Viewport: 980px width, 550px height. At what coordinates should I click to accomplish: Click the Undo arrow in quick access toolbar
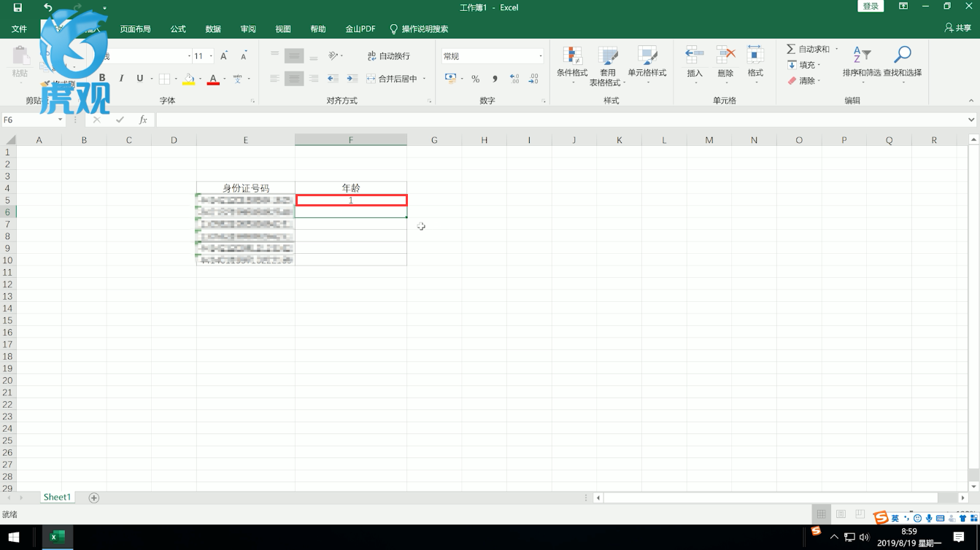[x=47, y=7]
